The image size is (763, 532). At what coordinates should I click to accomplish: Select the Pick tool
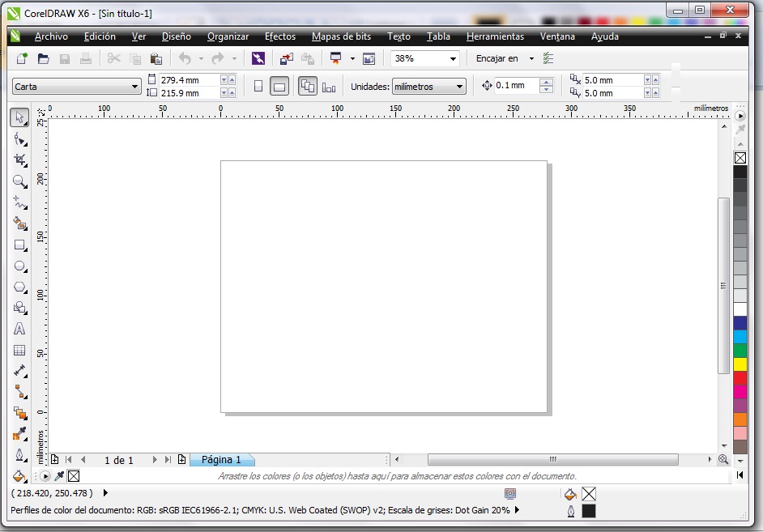click(19, 117)
